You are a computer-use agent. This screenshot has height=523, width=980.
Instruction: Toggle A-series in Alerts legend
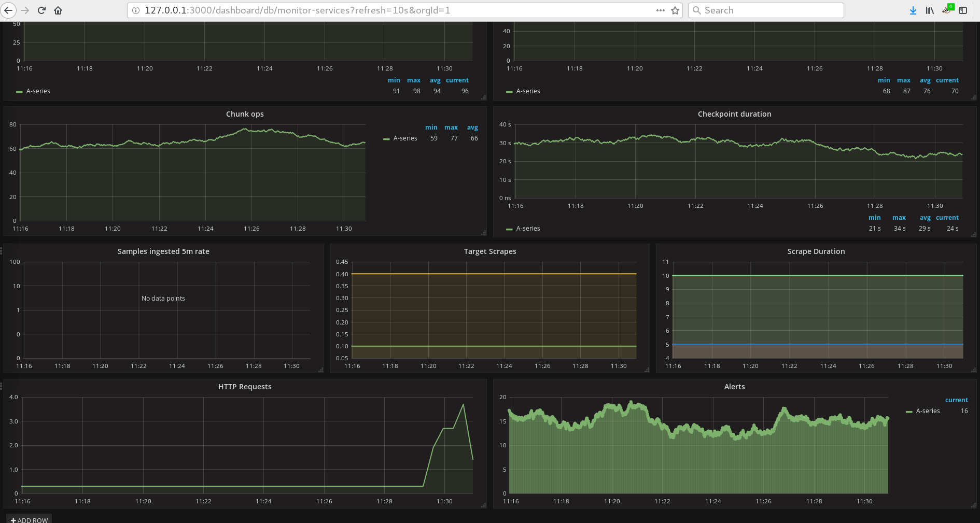927,411
